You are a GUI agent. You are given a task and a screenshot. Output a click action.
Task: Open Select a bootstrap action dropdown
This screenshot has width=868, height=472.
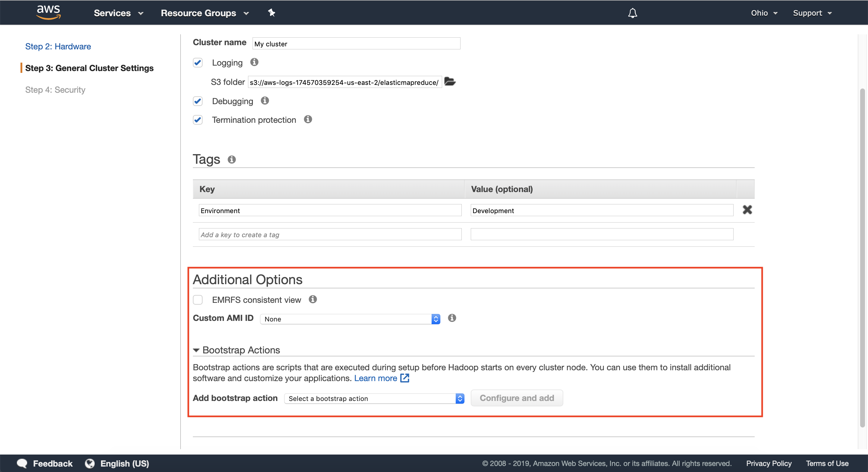point(374,398)
